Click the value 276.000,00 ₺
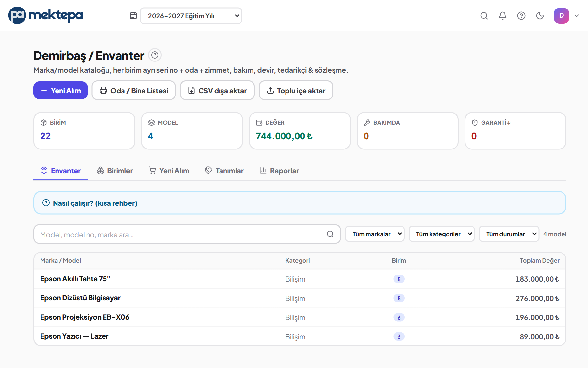The width and height of the screenshot is (588, 368). click(537, 298)
